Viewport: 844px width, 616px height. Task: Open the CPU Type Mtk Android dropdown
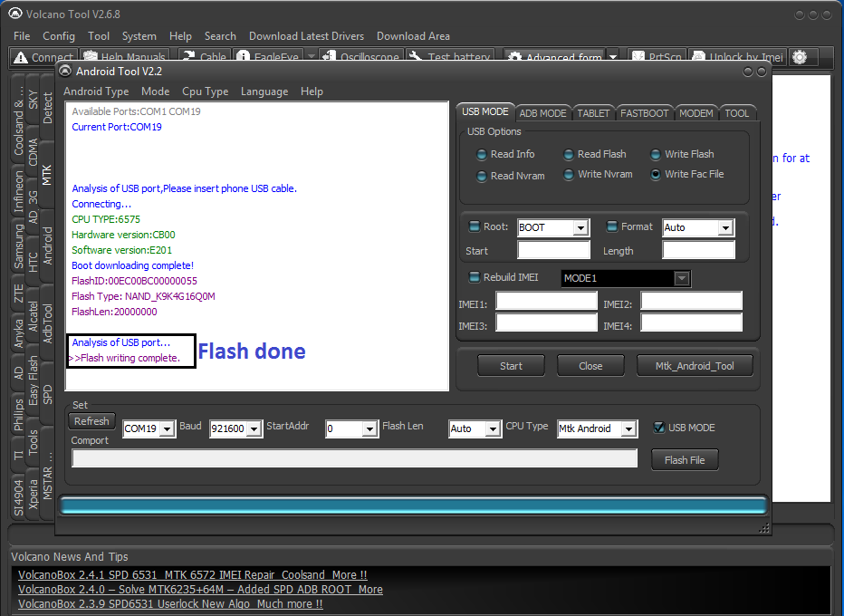click(x=628, y=428)
